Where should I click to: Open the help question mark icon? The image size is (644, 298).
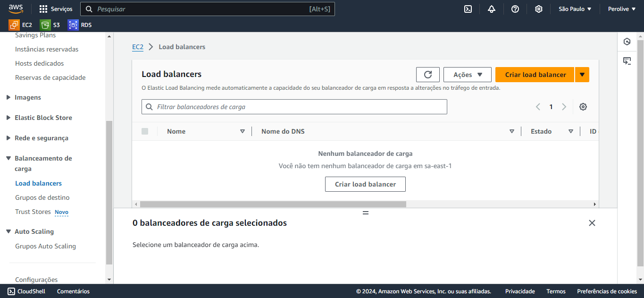click(x=515, y=9)
